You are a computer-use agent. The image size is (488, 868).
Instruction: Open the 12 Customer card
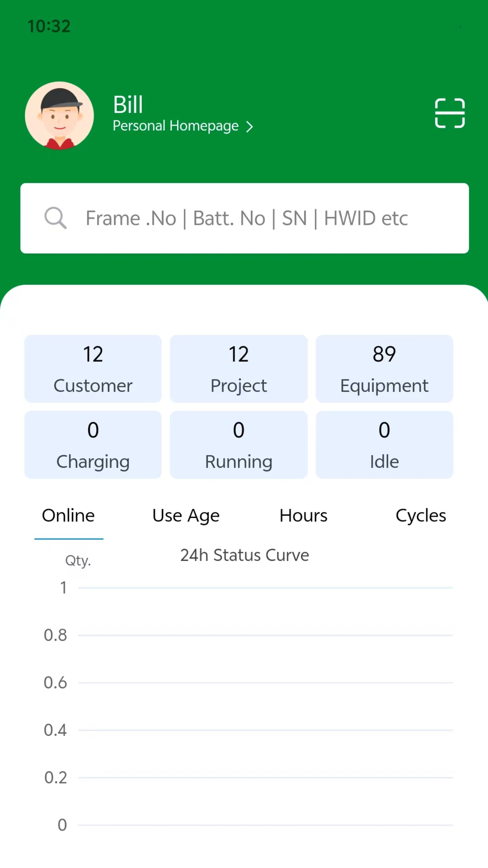click(93, 369)
